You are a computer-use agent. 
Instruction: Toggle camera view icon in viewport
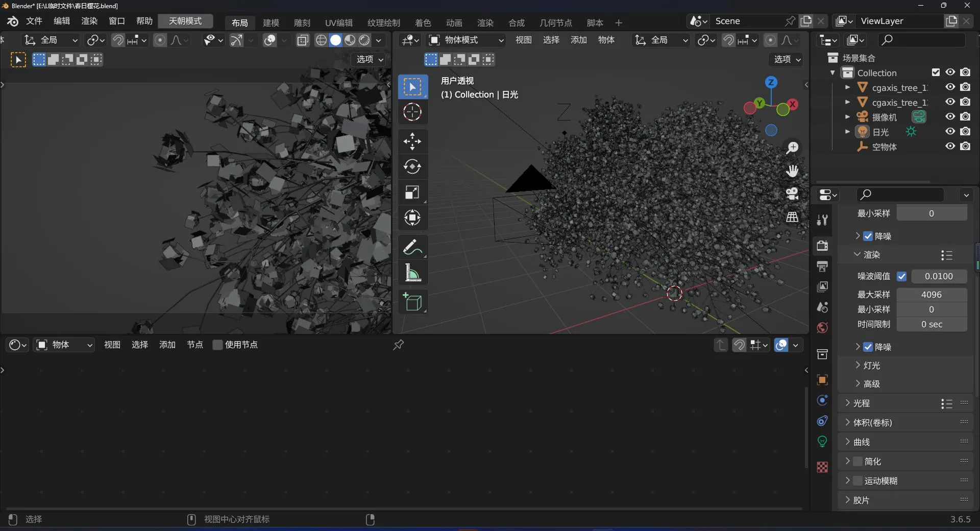(792, 194)
